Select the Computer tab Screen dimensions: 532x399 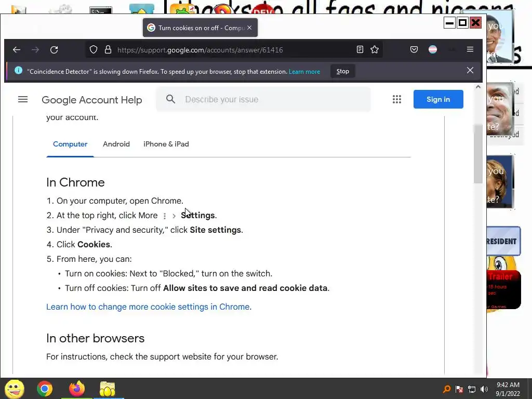tap(70, 144)
